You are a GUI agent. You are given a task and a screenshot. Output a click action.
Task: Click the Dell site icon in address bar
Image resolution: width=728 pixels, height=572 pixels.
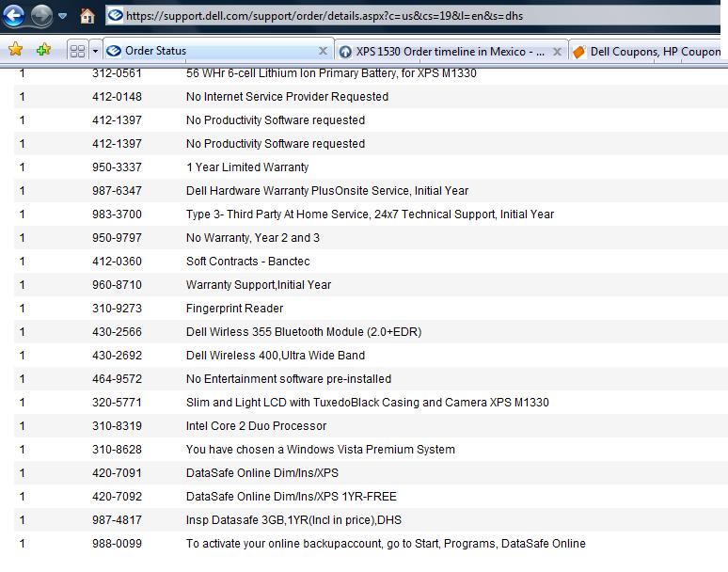click(x=115, y=16)
